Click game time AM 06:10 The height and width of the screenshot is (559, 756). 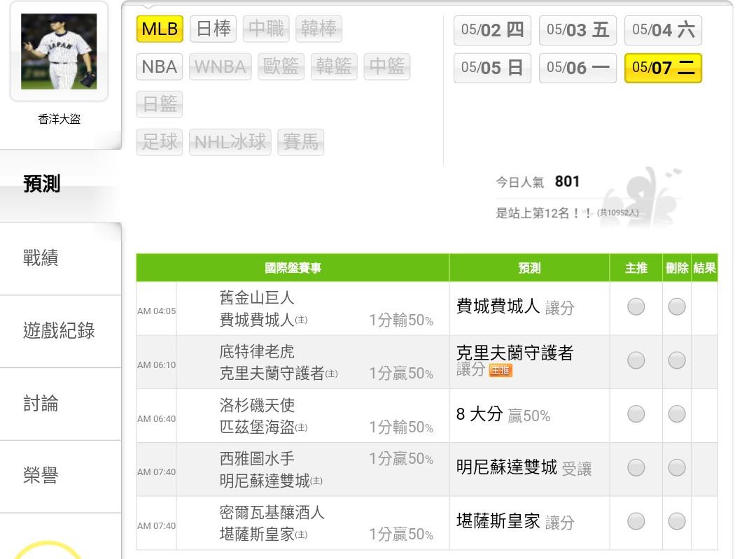pos(157,365)
